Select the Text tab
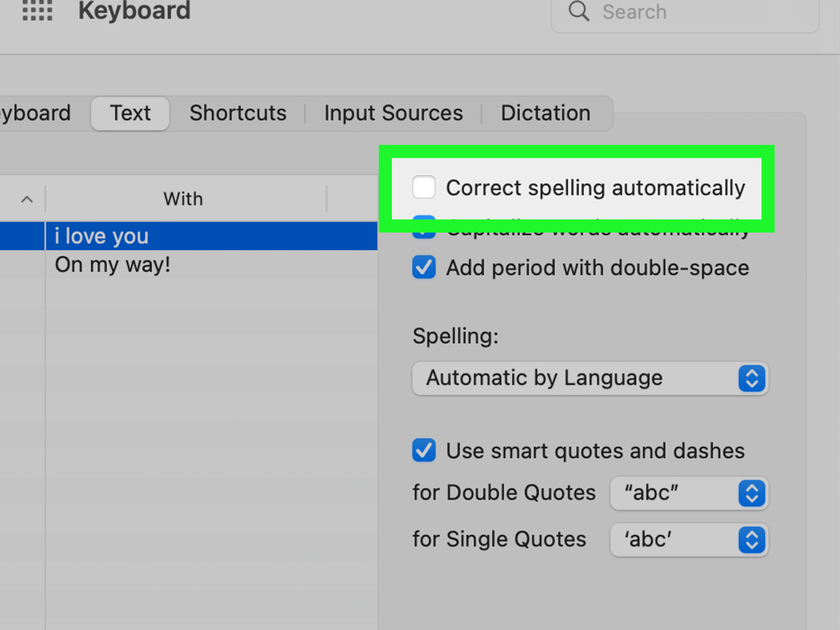 130,113
